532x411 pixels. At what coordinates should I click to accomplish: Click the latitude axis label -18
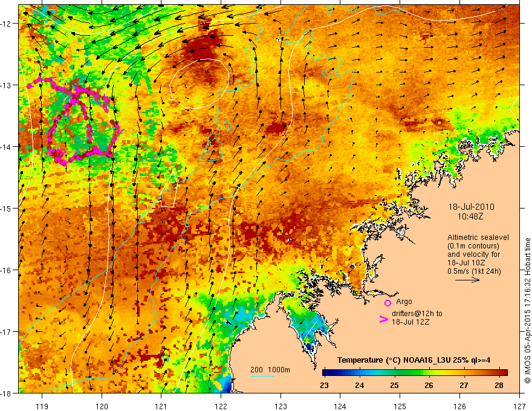pos(6,393)
